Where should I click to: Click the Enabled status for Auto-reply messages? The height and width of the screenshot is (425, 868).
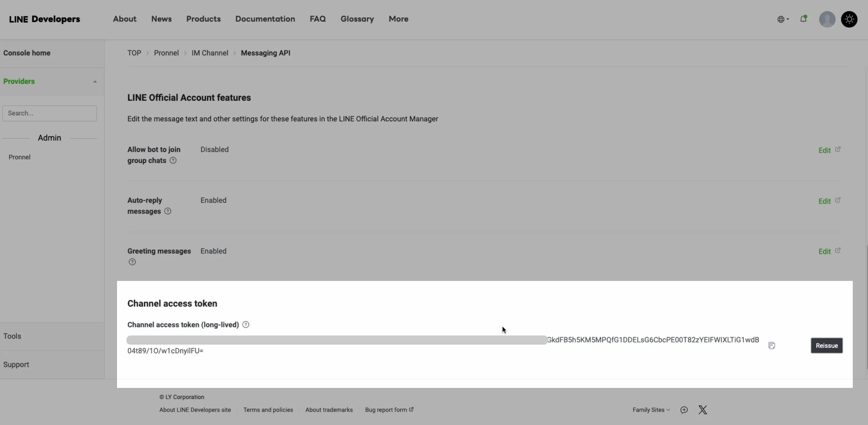(214, 201)
